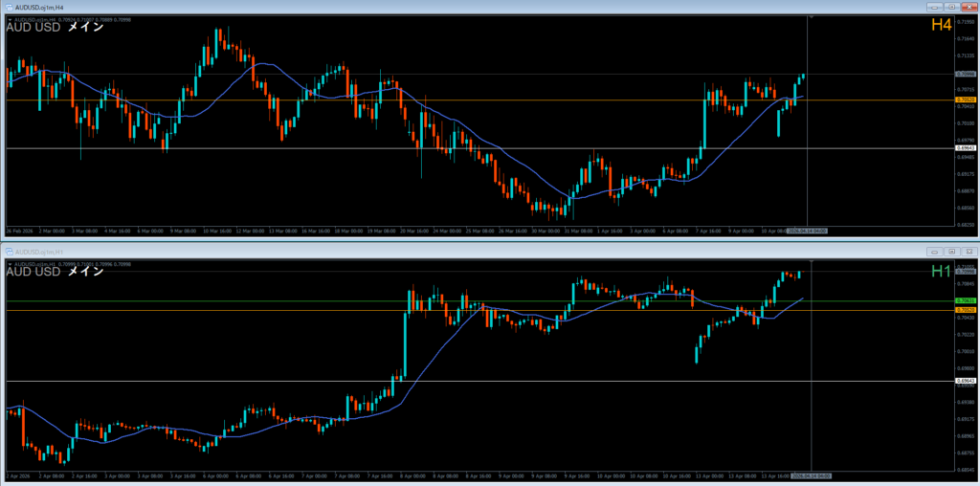Select orange 0.70520 price tag in H4 chart
The width and height of the screenshot is (980, 486).
pos(965,99)
